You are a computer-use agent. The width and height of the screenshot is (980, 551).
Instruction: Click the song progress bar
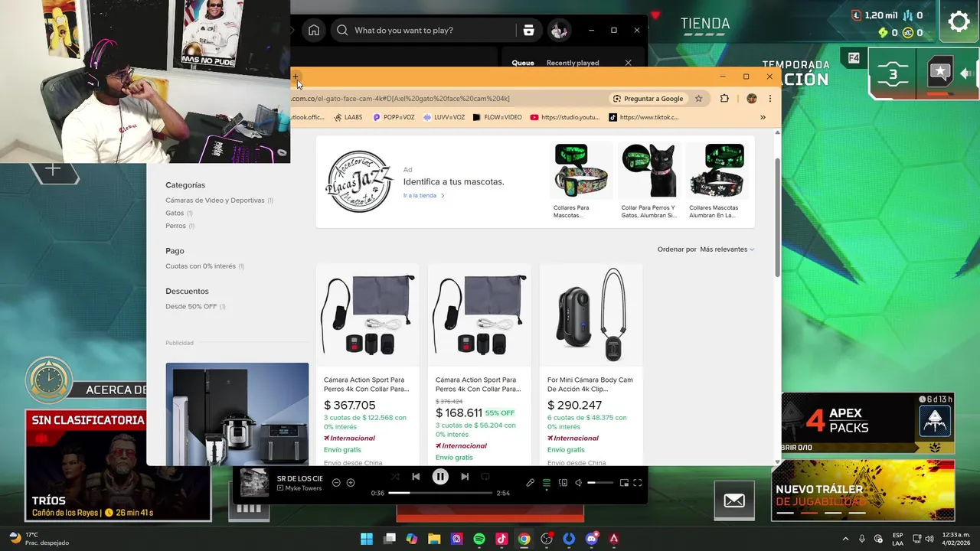[x=439, y=494]
